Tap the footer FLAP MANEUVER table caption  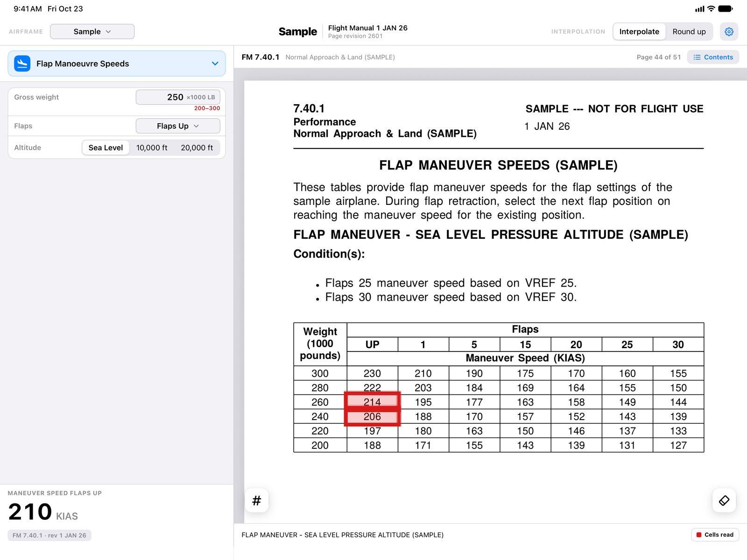pyautogui.click(x=342, y=535)
